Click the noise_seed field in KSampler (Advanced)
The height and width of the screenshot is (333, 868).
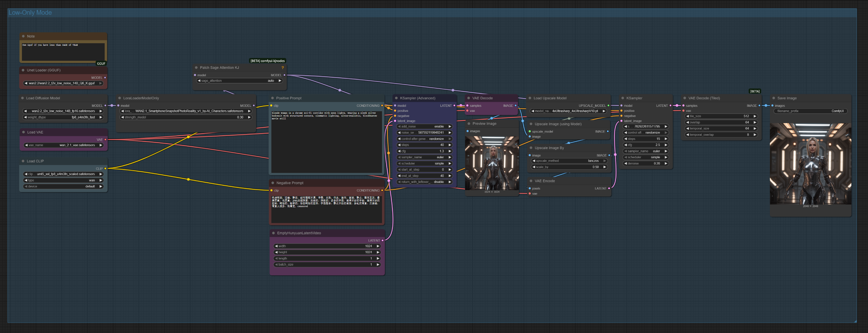click(425, 133)
